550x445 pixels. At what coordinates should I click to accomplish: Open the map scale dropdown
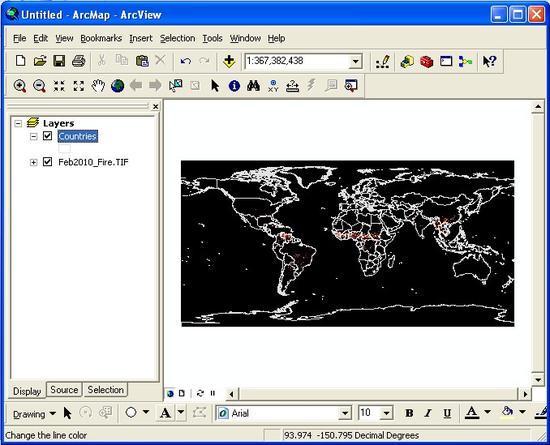(x=355, y=62)
